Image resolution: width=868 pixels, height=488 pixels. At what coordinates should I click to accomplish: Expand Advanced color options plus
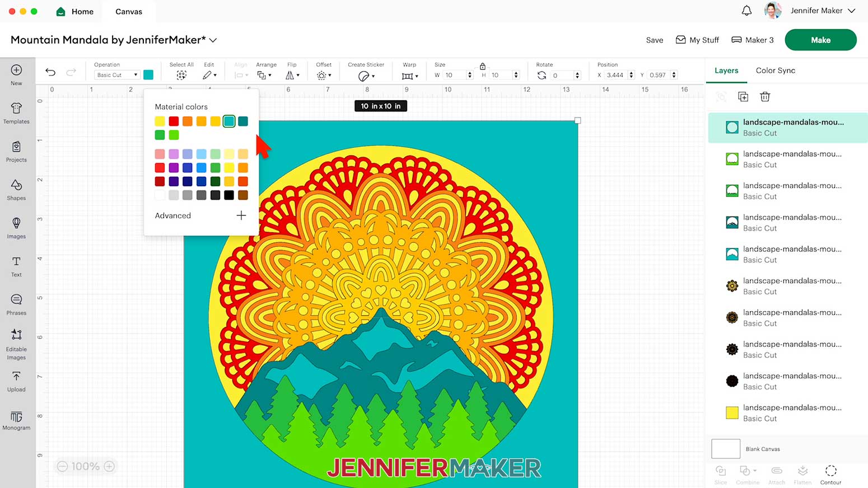pyautogui.click(x=241, y=215)
